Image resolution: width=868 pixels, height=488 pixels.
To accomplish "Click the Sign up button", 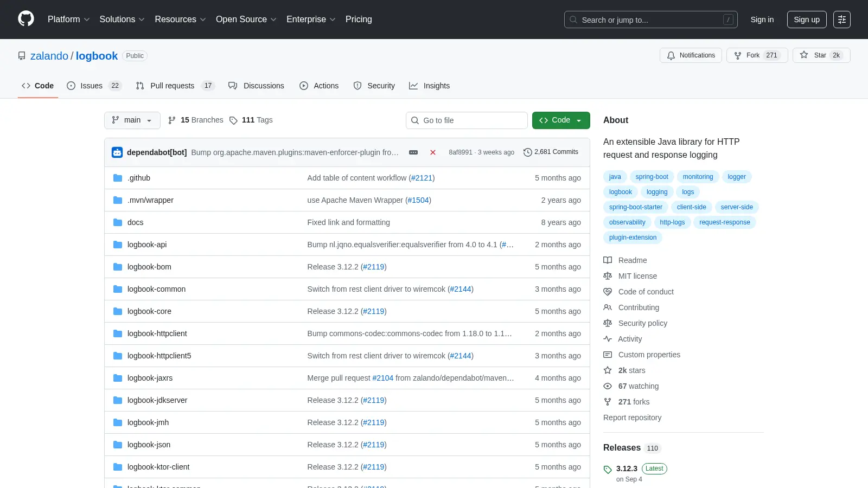I will [x=807, y=20].
